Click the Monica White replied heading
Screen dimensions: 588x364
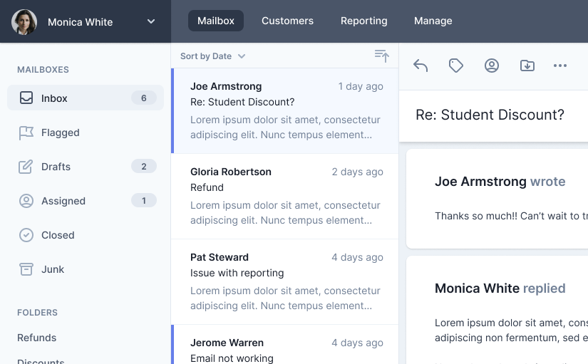click(500, 288)
